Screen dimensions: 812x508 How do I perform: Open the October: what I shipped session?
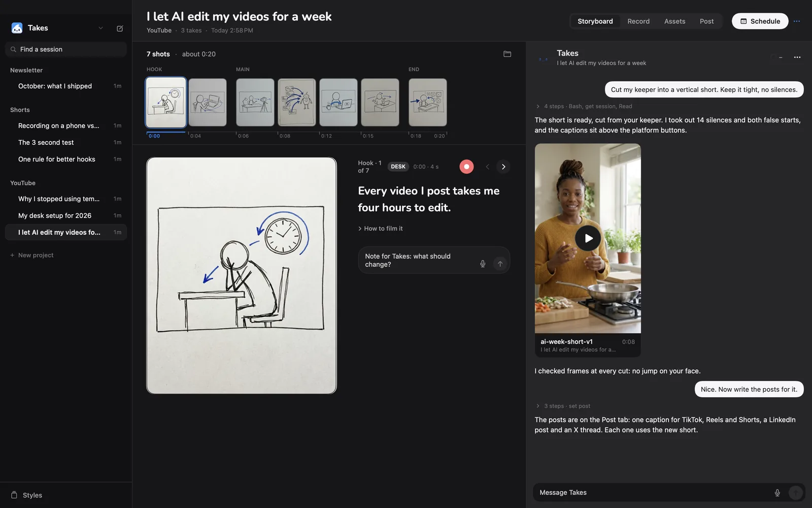tap(66, 86)
